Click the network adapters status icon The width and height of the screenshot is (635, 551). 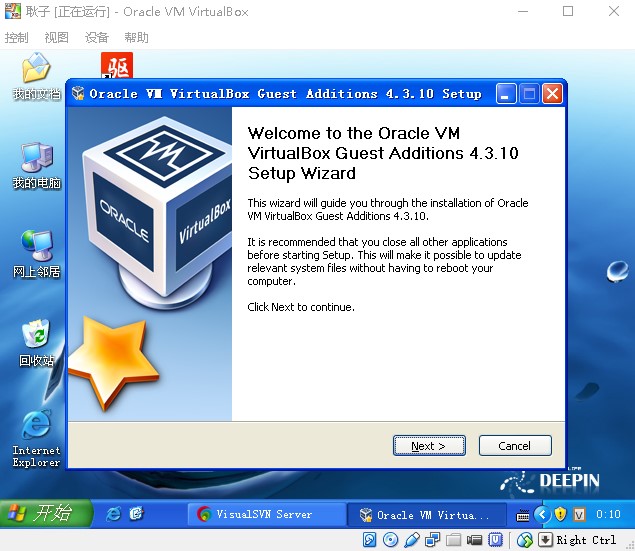tap(433, 540)
